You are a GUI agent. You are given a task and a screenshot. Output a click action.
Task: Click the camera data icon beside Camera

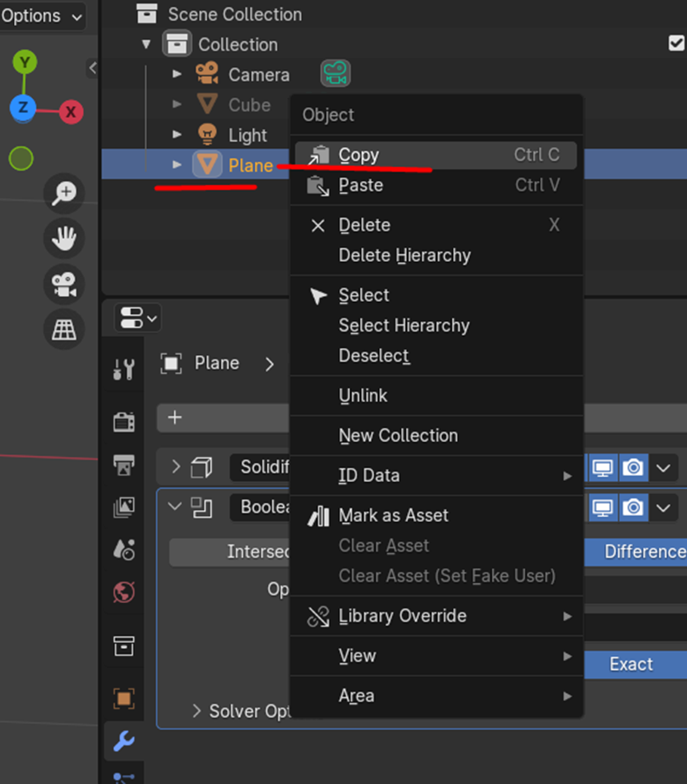click(335, 74)
